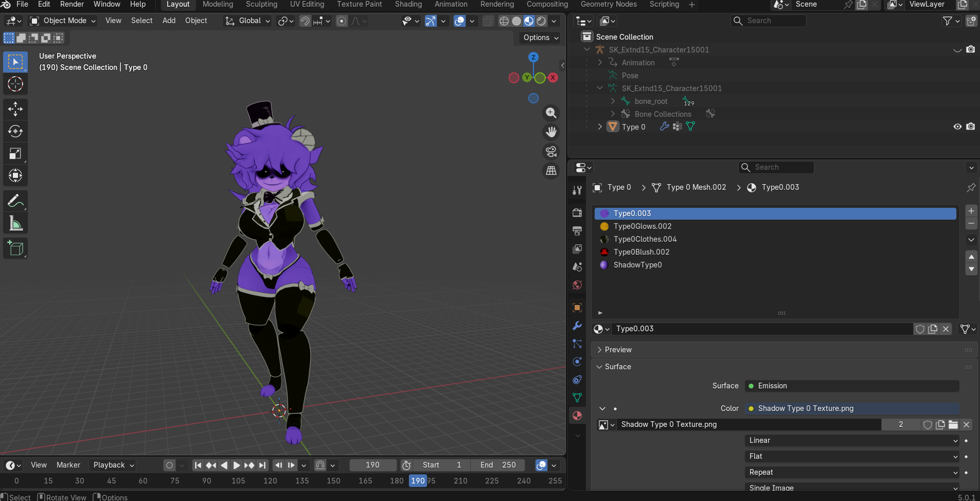Select the Type0Glows.002 material slot

[x=775, y=226]
